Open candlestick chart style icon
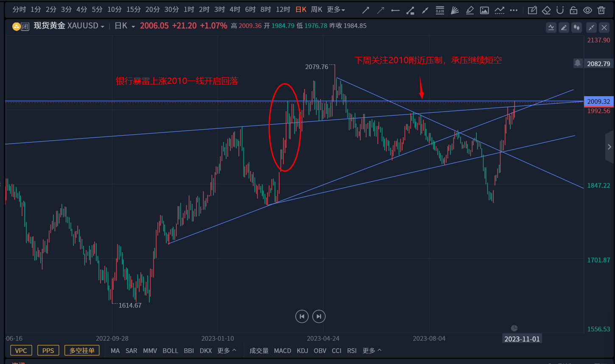615x364 pixels. [576, 28]
